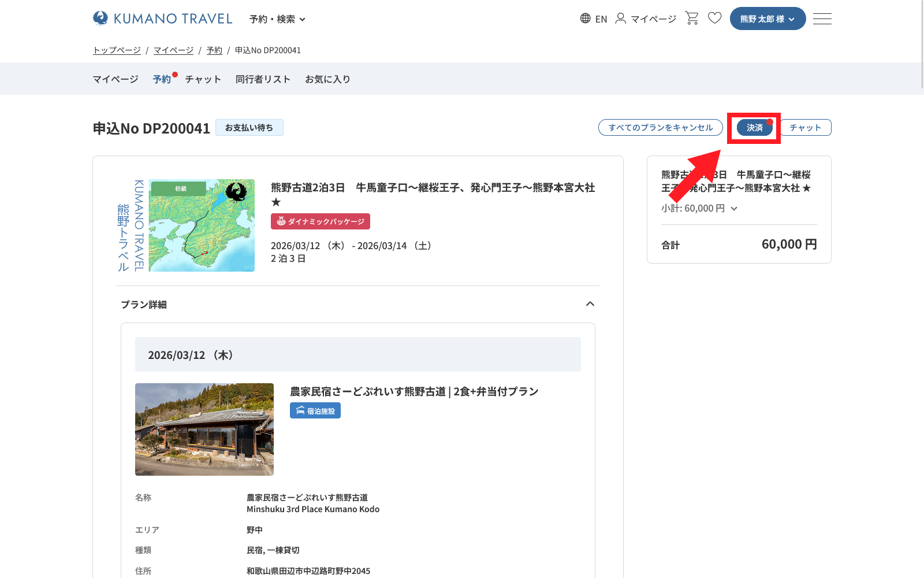Open チャット button beside 決済

coord(806,128)
